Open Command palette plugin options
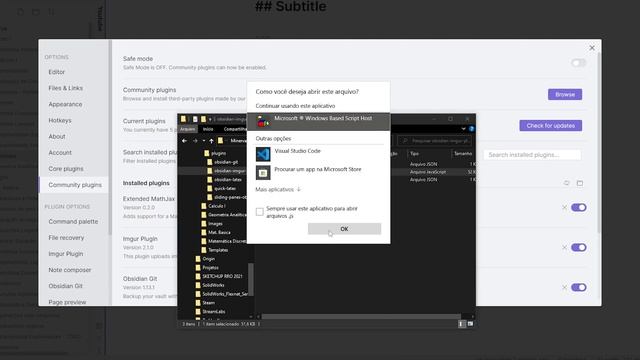 point(73,222)
